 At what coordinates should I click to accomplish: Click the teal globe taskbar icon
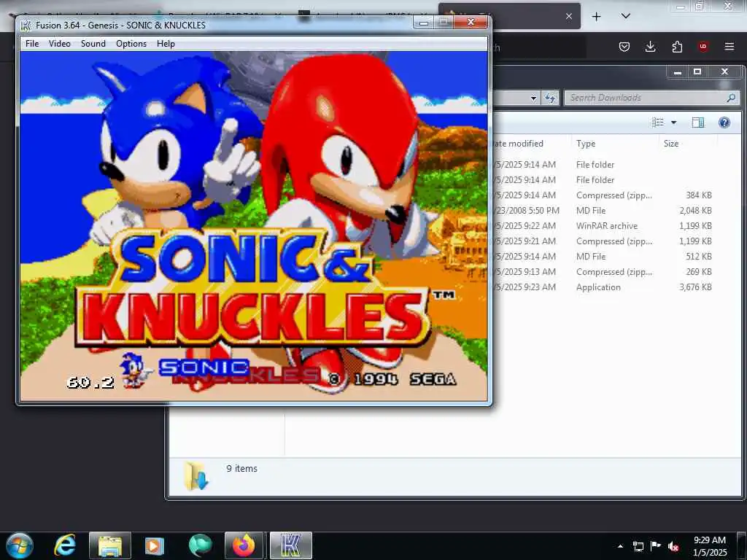[200, 545]
